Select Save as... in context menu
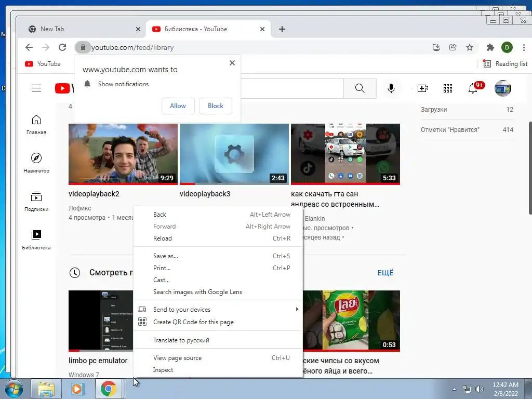532x399 pixels. click(x=218, y=256)
